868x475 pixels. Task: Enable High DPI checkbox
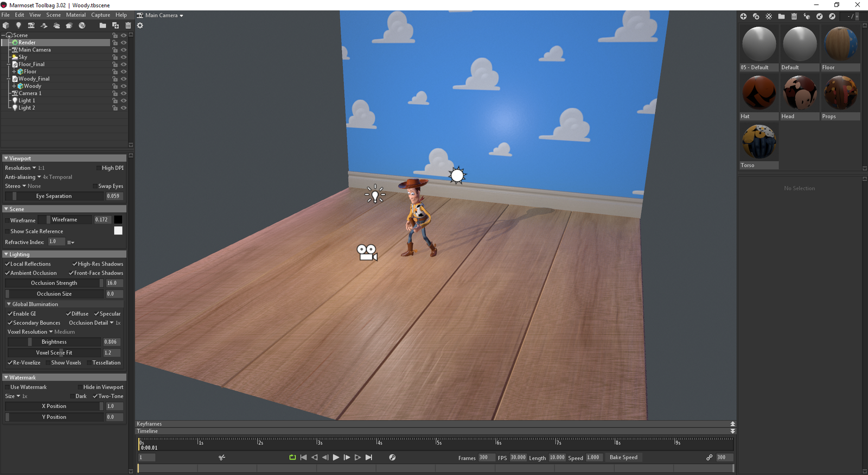tap(98, 168)
